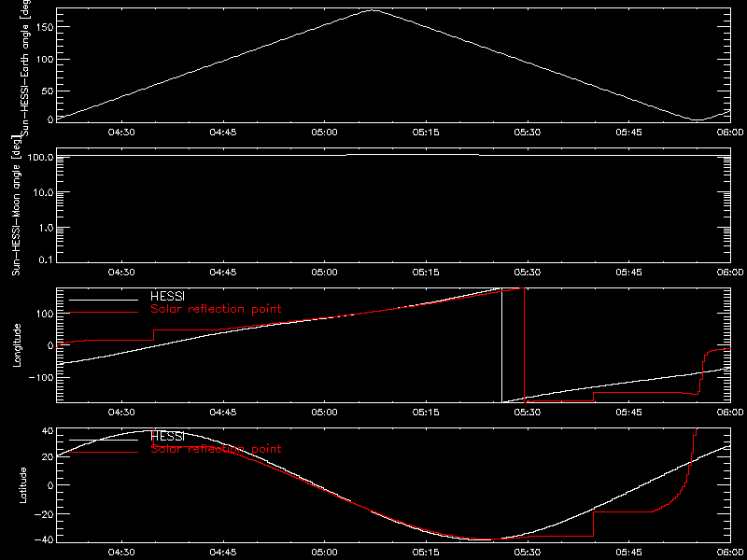This screenshot has width=747, height=560.
Task: Select Solar reflection point legend in Latitude panel
Action: point(216,449)
